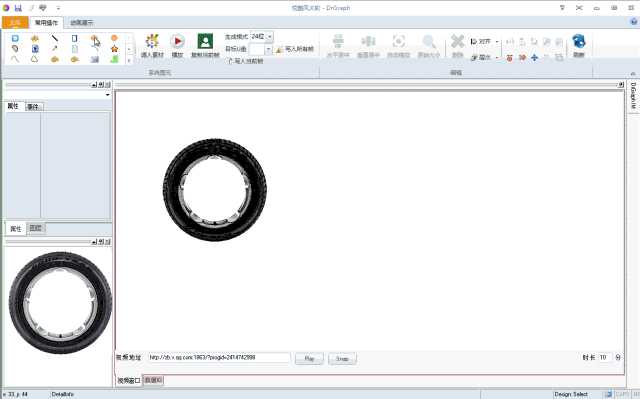Image resolution: width=640 pixels, height=399 pixels.
Task: Open the orange application menu tab
Action: coord(15,22)
